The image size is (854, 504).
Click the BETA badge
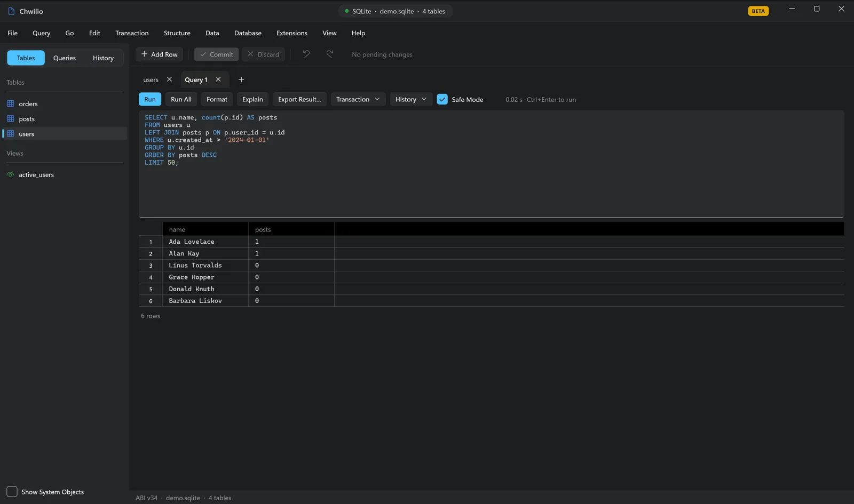(758, 11)
